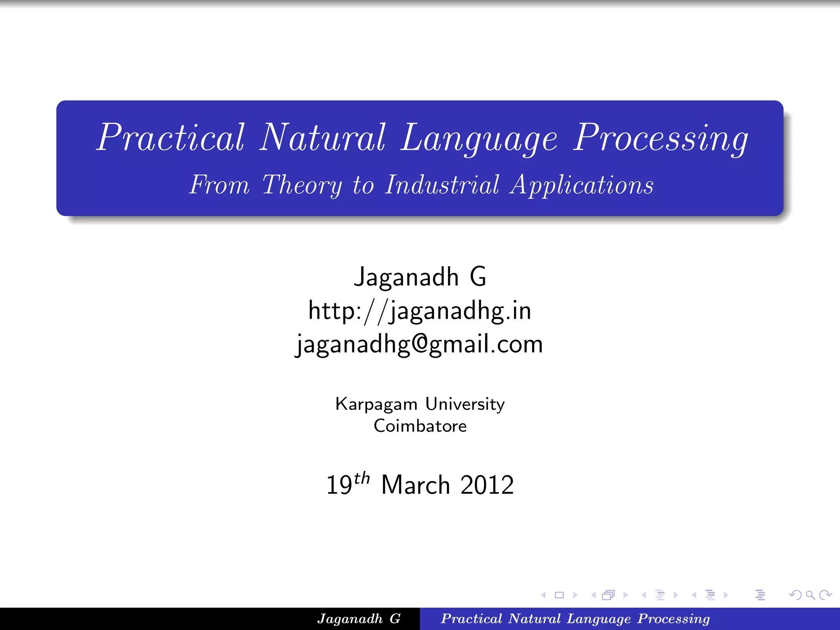Screen dimensions: 840x630
Task: Click the presentation outline icon
Action: click(x=760, y=595)
